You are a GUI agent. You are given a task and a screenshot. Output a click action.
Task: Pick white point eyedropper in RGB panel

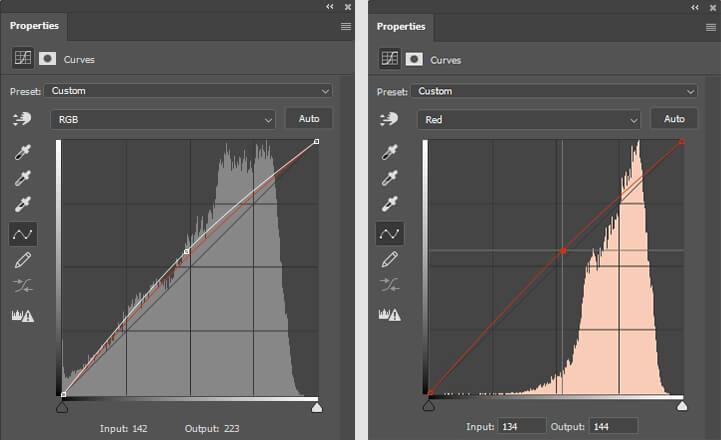pyautogui.click(x=23, y=204)
